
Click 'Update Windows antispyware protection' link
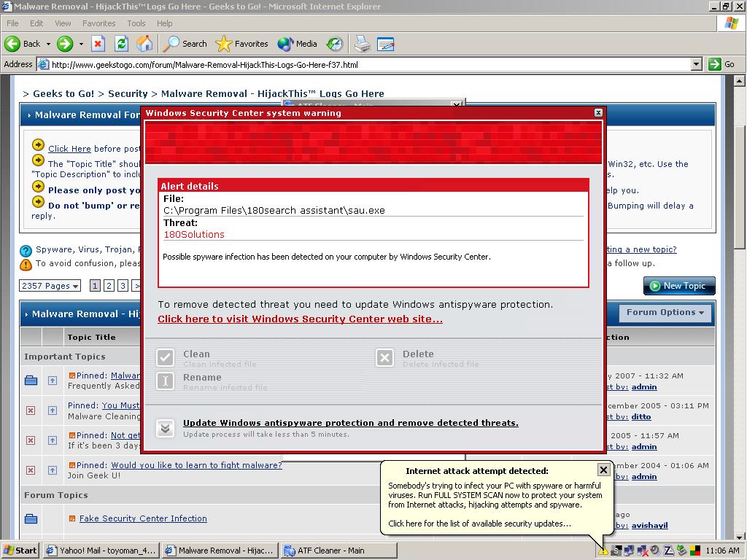point(351,423)
